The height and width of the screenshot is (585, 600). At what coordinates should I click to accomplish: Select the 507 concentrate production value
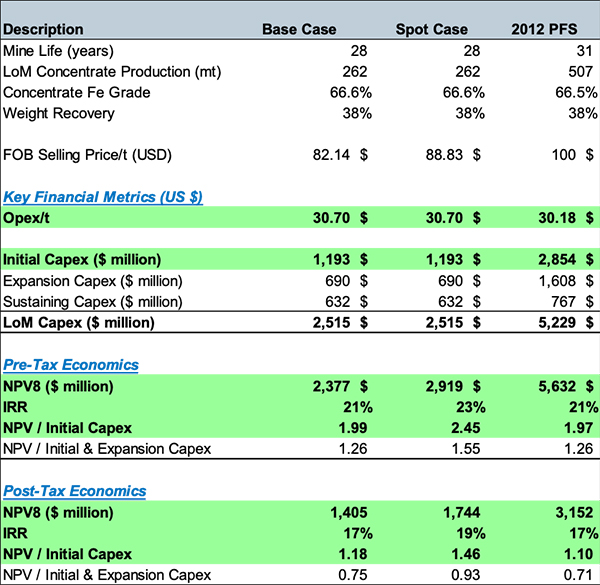pyautogui.click(x=564, y=72)
